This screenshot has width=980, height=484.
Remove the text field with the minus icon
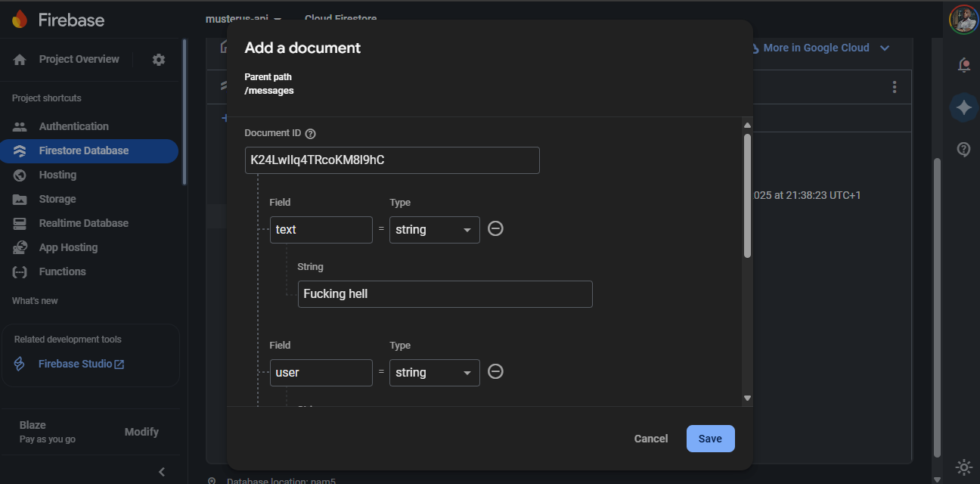(x=495, y=228)
